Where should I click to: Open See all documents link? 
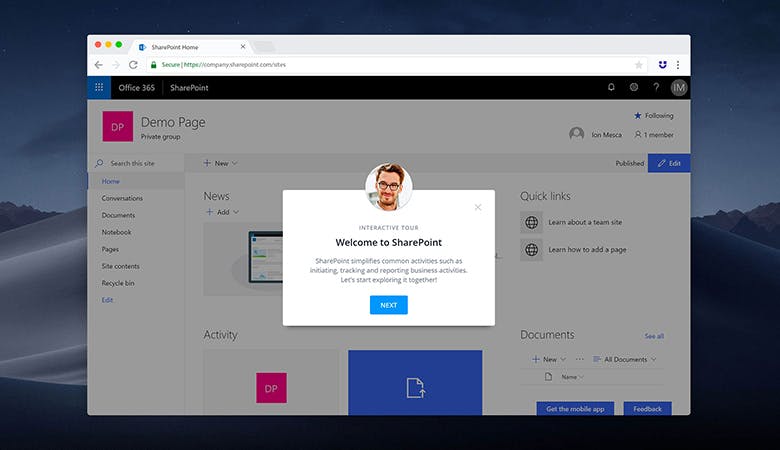(654, 336)
